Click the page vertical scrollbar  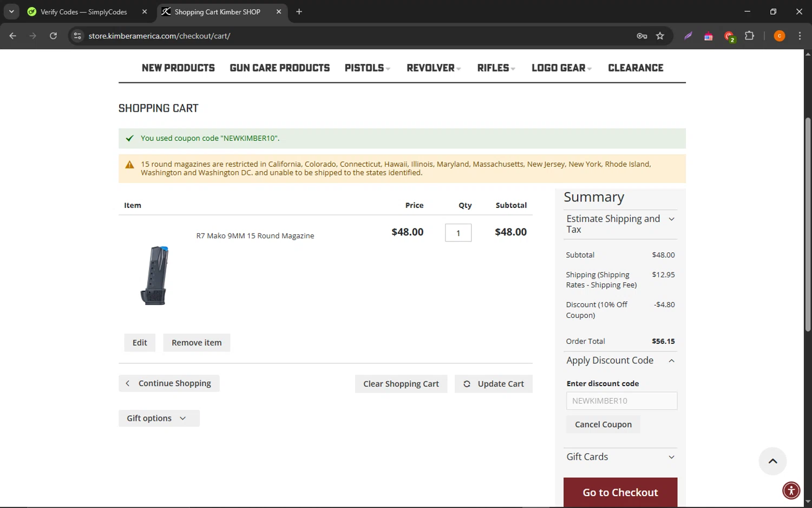tap(808, 224)
